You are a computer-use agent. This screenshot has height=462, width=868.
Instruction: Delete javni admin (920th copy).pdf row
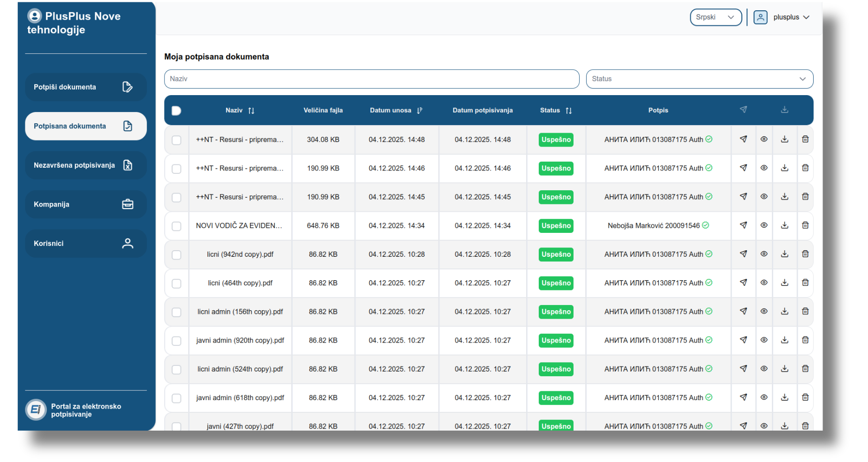(x=805, y=340)
